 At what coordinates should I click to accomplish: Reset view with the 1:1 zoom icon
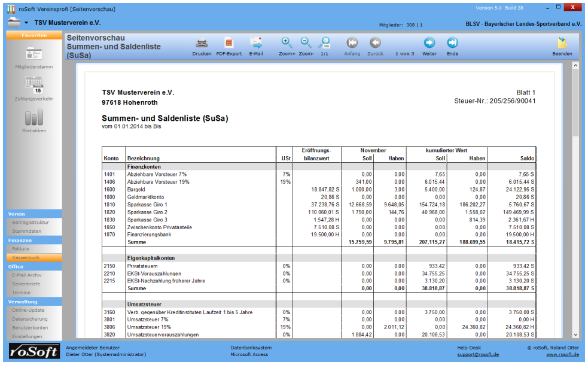324,43
